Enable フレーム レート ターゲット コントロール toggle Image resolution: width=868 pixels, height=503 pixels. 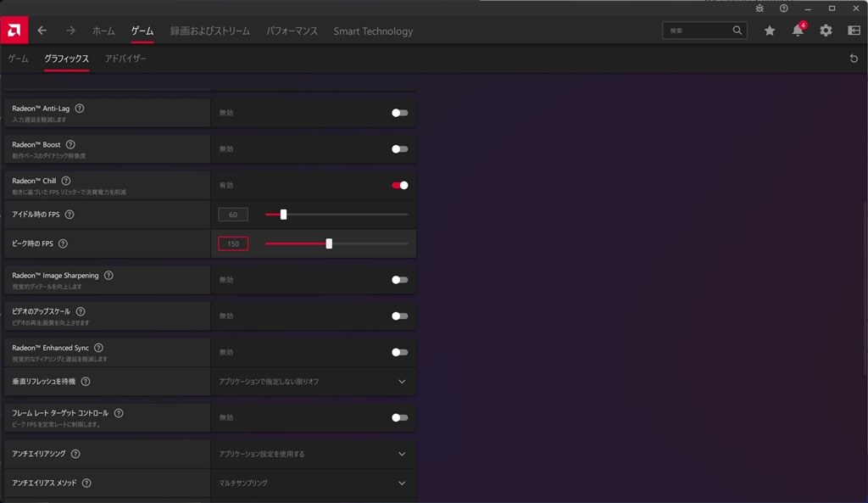(400, 417)
